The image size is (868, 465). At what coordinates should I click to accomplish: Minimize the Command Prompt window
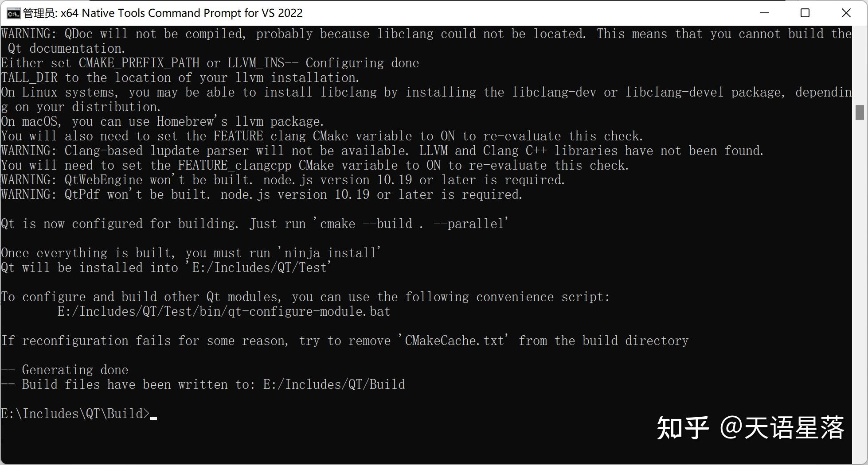click(764, 13)
